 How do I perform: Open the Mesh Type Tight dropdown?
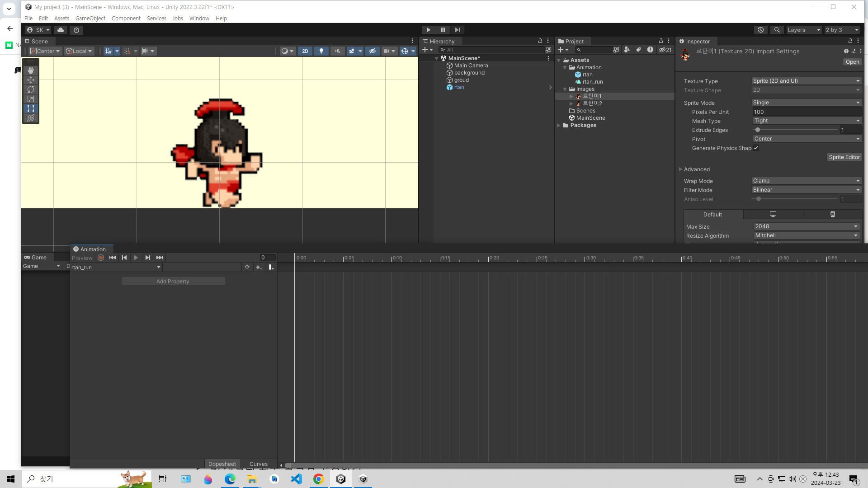(x=807, y=121)
